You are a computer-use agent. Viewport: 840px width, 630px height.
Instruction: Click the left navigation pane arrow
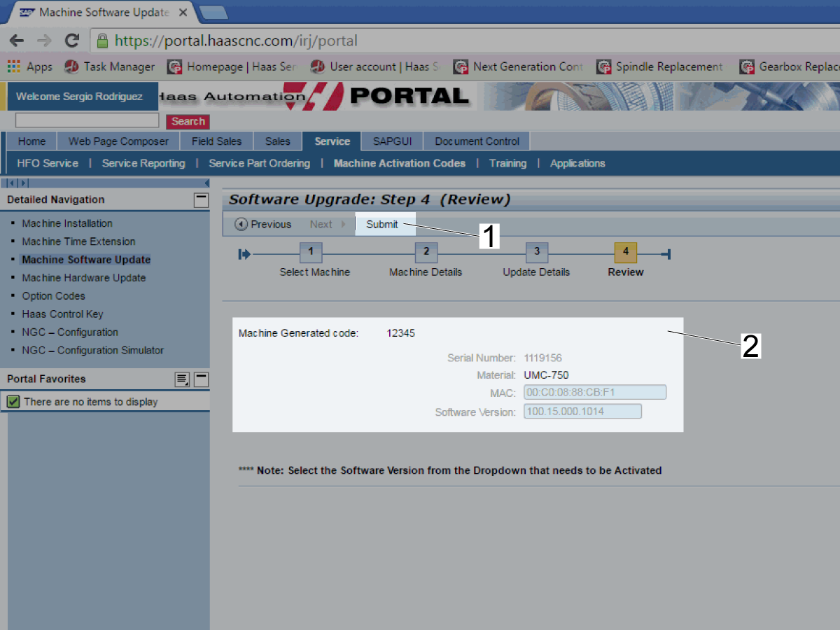12,183
